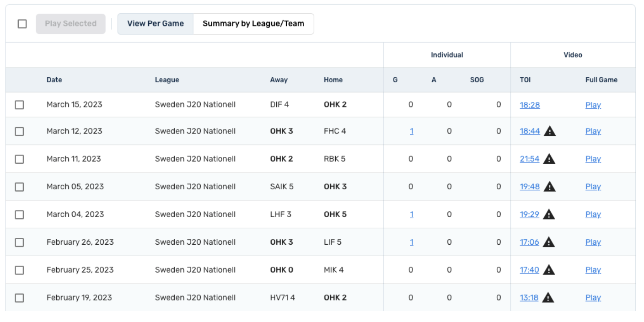This screenshot has width=644, height=322.
Task: Click the SOG column header
Action: pos(477,80)
